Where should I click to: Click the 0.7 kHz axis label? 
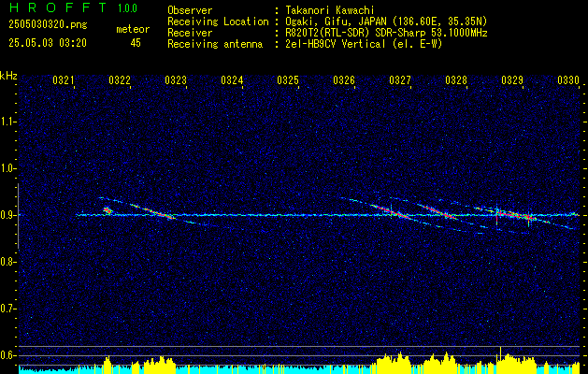(x=7, y=309)
